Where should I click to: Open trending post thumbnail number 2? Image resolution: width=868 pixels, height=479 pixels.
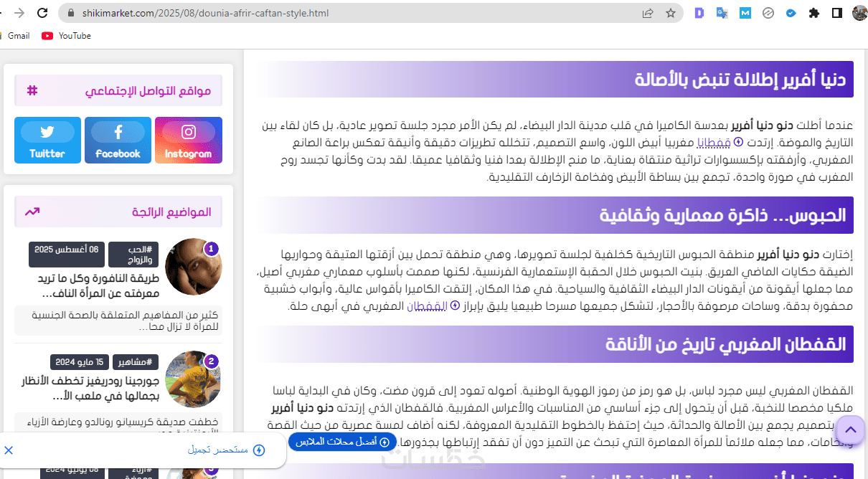tap(193, 379)
